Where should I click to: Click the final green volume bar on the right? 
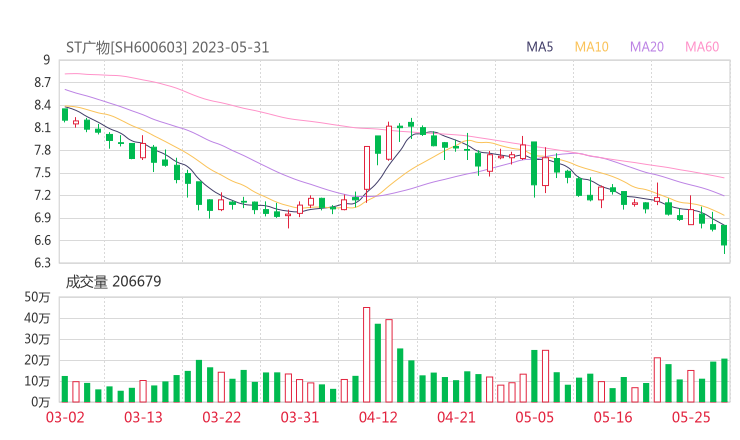click(724, 381)
